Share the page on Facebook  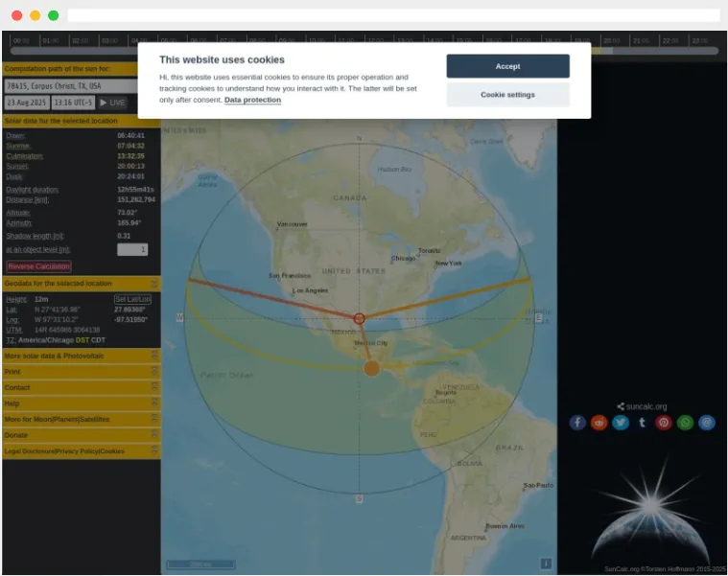point(577,423)
